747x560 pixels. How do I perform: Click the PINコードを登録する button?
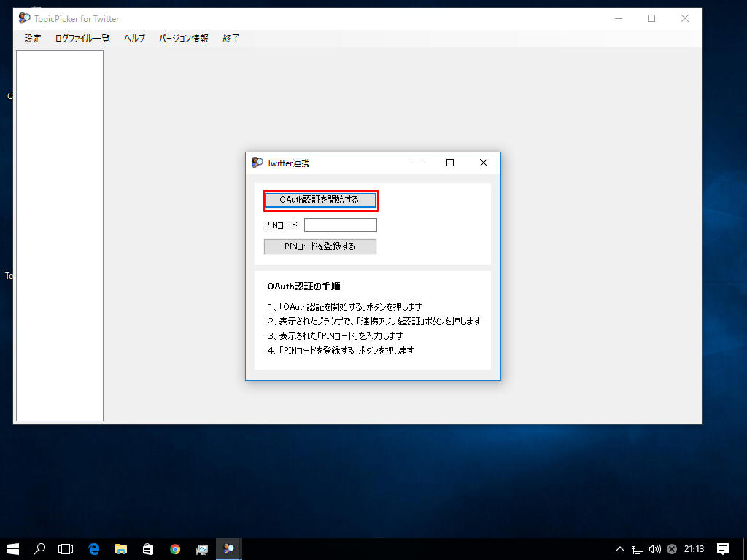[320, 246]
